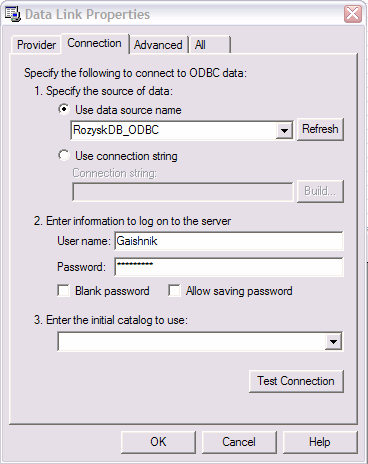Click the User name field containing Gaishnik
The image size is (368, 464).
tap(229, 241)
